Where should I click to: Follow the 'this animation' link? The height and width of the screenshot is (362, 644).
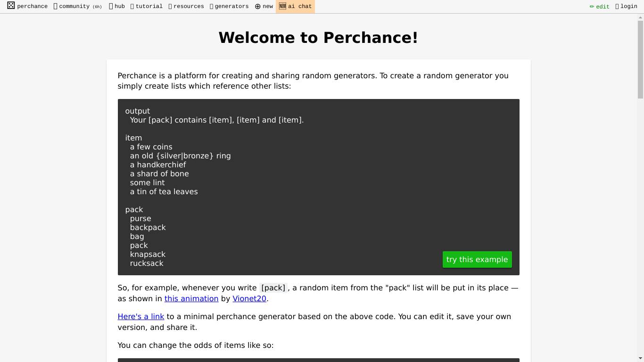(x=191, y=298)
